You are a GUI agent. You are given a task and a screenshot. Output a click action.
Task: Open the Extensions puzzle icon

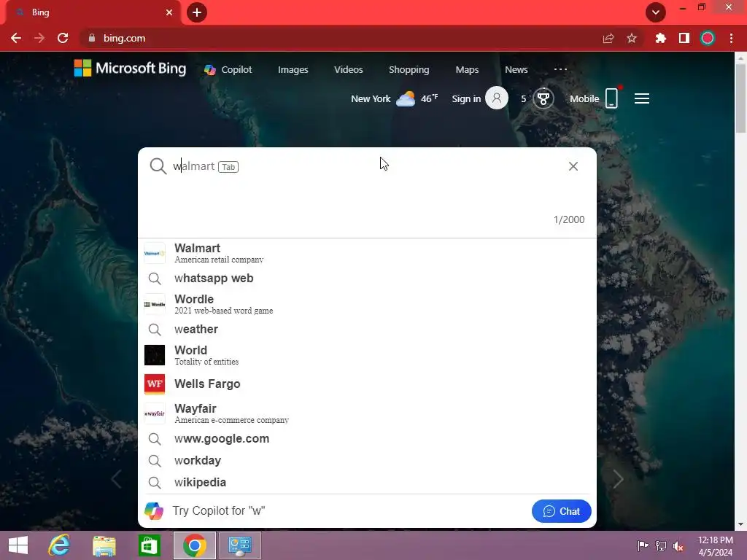tap(660, 38)
